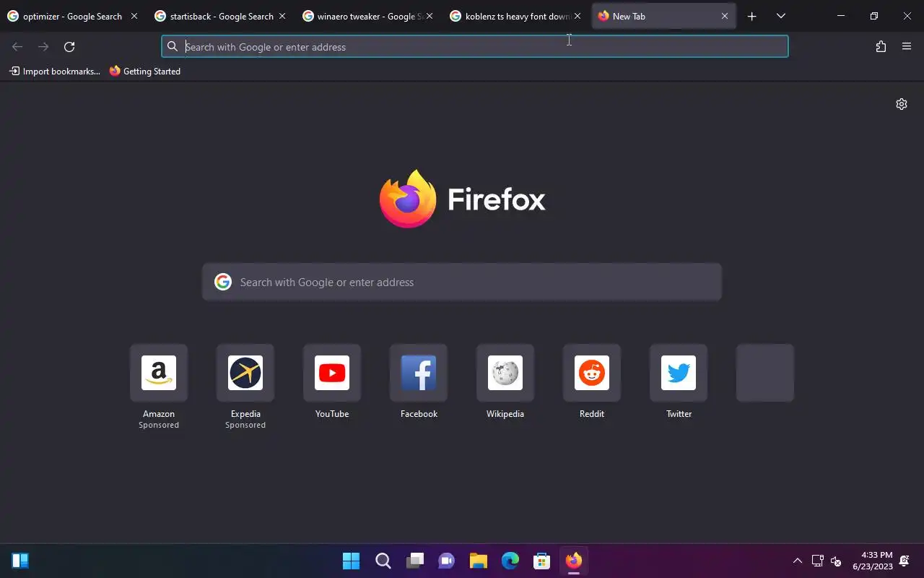Open the Getting Started bookmark
The image size is (924, 578).
(145, 72)
